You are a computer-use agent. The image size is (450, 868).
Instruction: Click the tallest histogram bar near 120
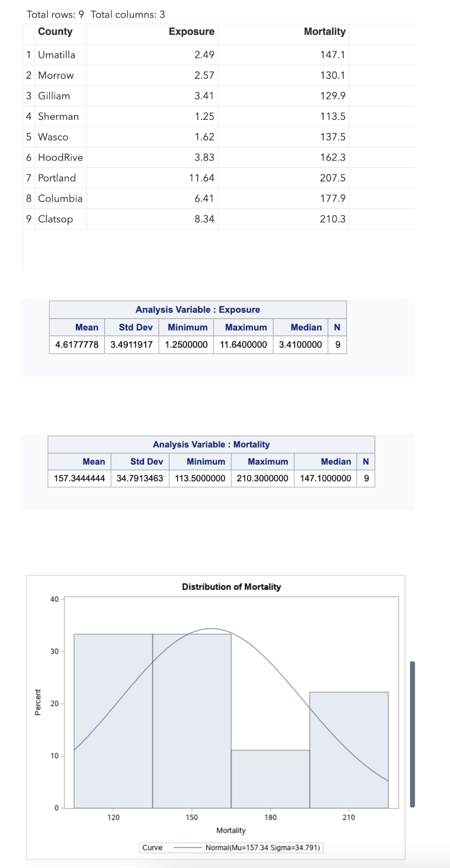(113, 721)
